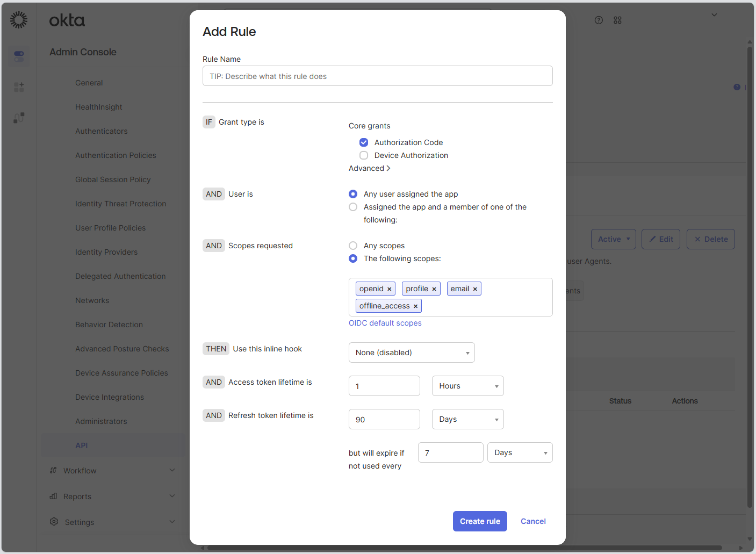Click the grid-plus icon in left rail
The image size is (756, 554).
19,87
